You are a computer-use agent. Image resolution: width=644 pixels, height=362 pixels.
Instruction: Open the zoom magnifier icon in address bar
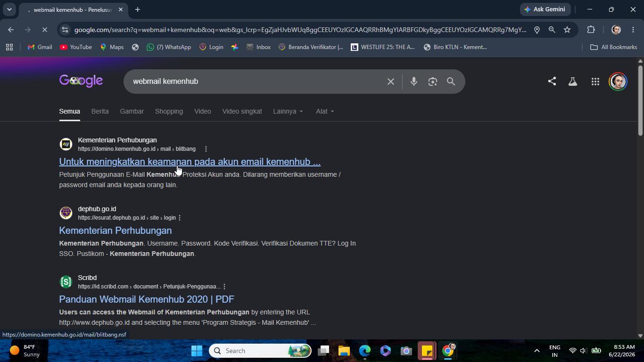click(552, 30)
